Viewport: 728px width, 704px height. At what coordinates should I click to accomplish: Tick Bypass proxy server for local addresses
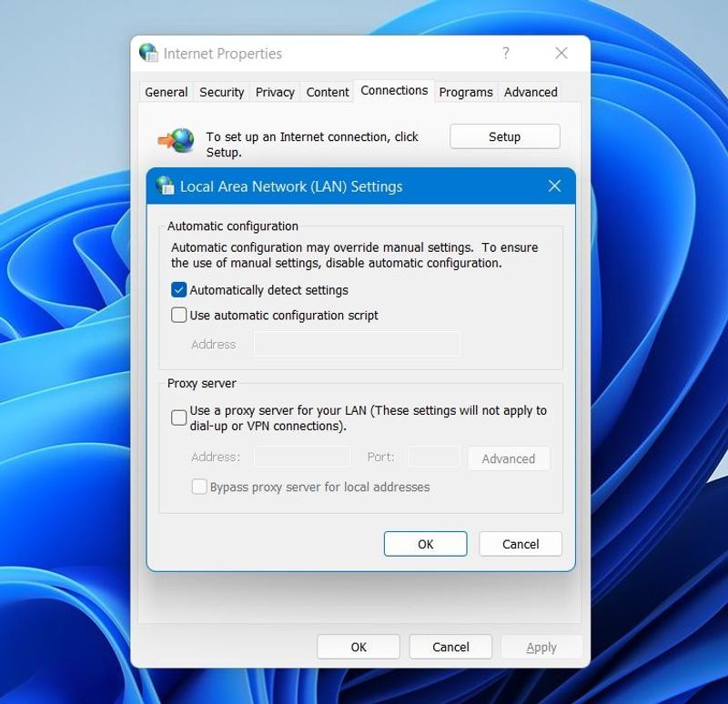(x=199, y=487)
